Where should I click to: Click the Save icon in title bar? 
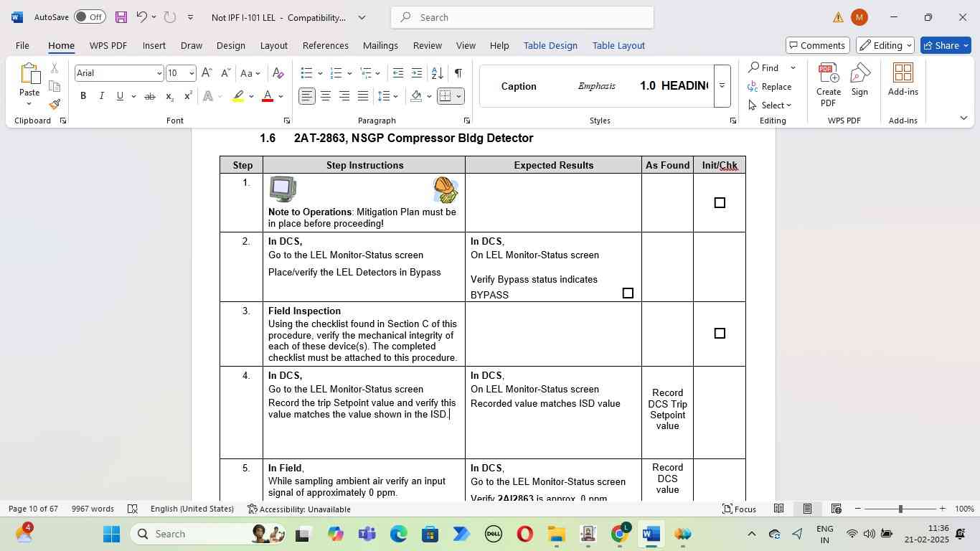[121, 17]
